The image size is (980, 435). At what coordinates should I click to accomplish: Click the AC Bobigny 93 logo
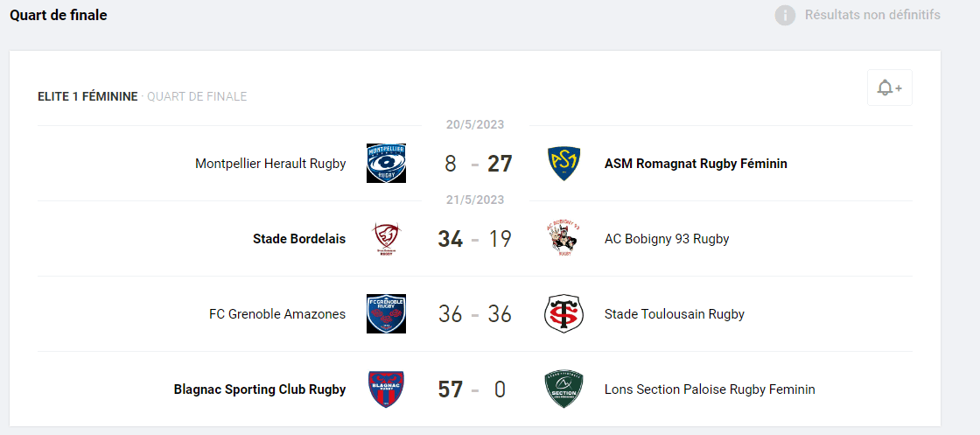[x=563, y=239]
